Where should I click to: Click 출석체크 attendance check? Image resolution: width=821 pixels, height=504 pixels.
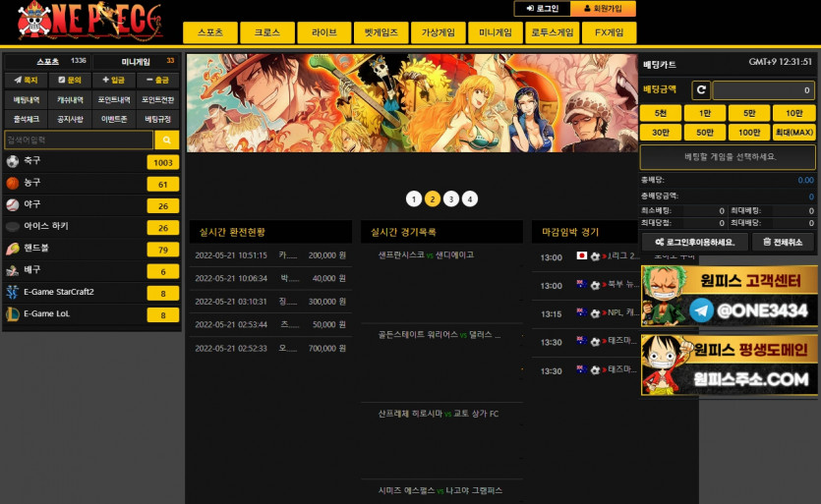[27, 119]
